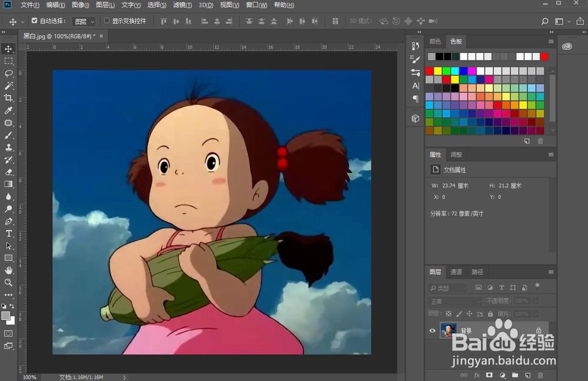Switch to the 颜色 tab
Screen dimensions: 588x381
point(435,41)
